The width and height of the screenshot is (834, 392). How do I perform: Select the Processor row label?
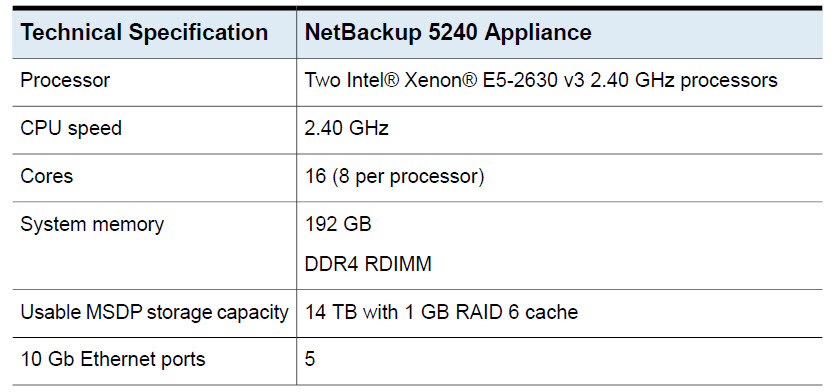(x=65, y=80)
